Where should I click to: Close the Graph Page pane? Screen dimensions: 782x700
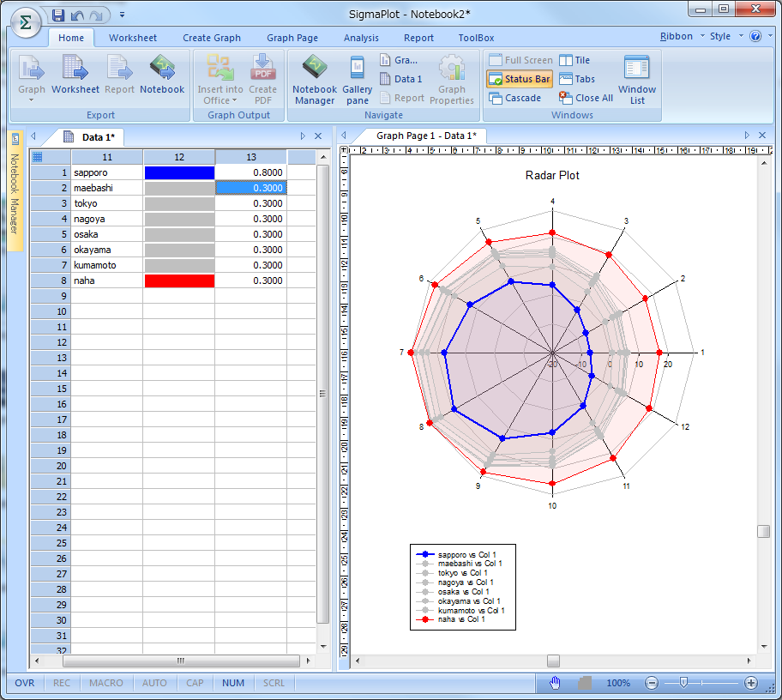point(762,135)
